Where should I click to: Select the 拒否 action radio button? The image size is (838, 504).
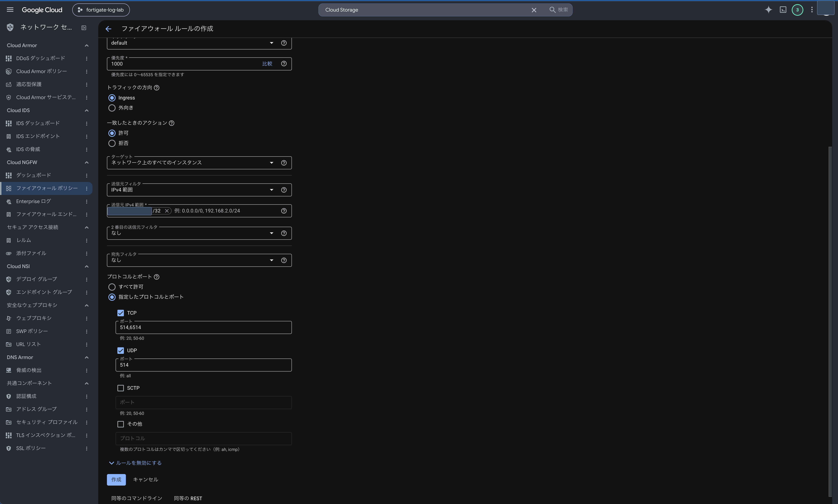(112, 143)
